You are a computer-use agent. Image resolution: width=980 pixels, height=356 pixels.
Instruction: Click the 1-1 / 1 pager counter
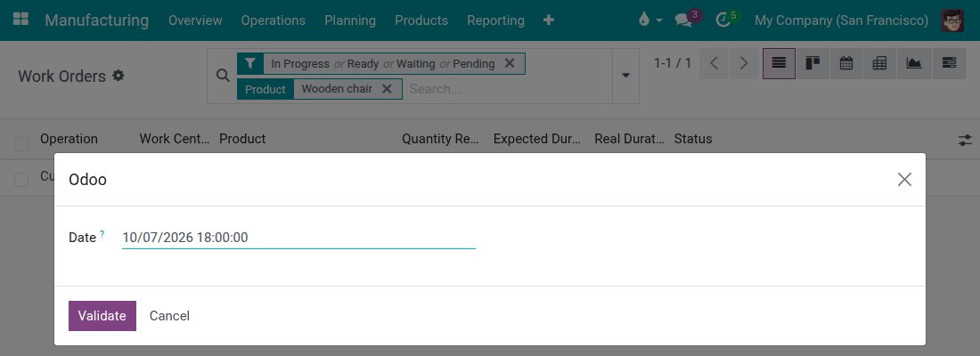pos(673,63)
